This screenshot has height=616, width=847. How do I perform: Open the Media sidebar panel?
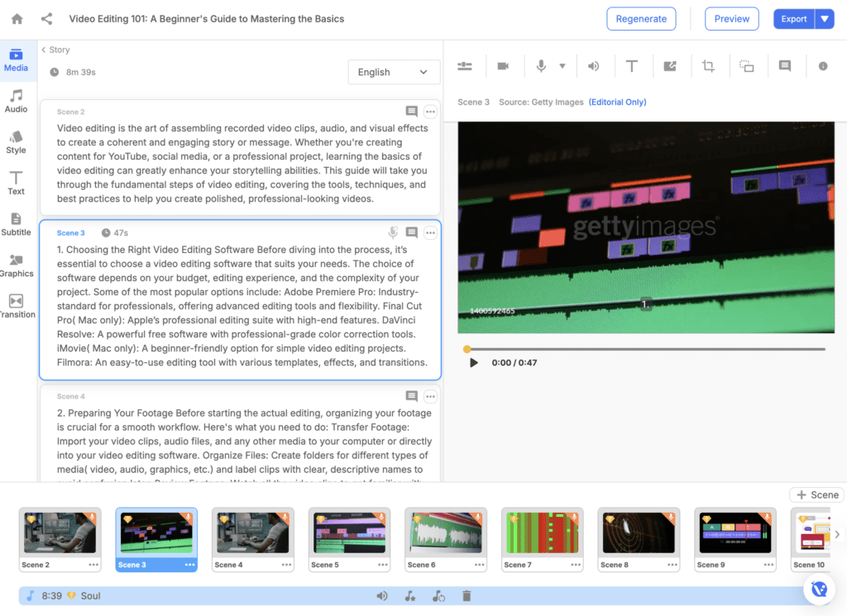17,60
